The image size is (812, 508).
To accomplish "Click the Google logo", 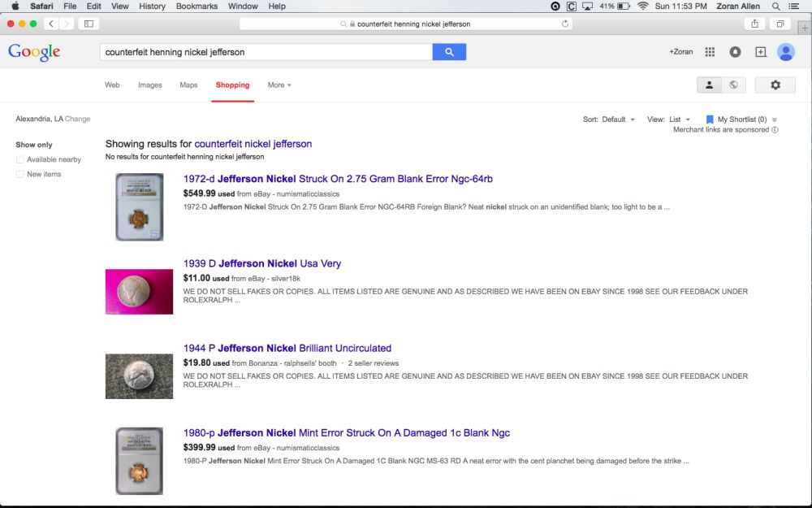I will [34, 52].
